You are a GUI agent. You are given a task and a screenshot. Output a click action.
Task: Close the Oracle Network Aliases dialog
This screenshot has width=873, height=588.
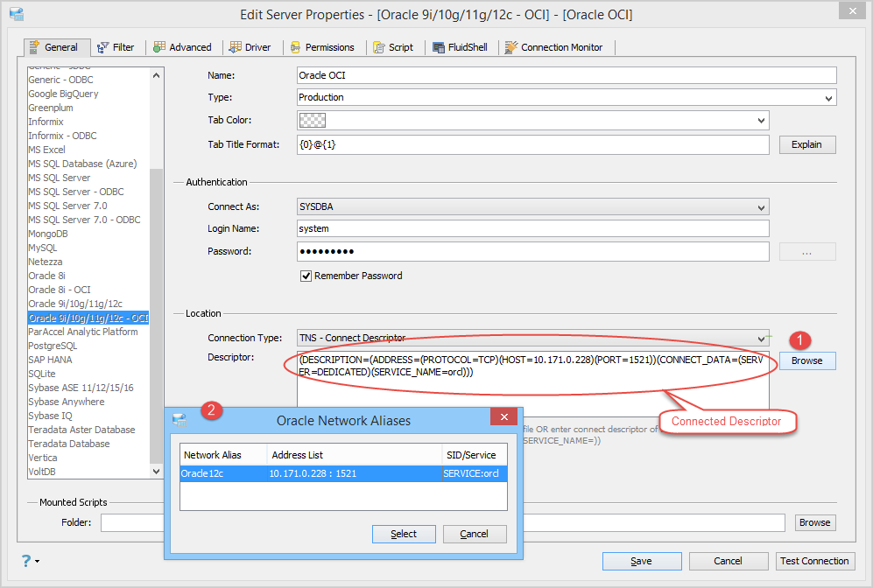click(x=503, y=416)
